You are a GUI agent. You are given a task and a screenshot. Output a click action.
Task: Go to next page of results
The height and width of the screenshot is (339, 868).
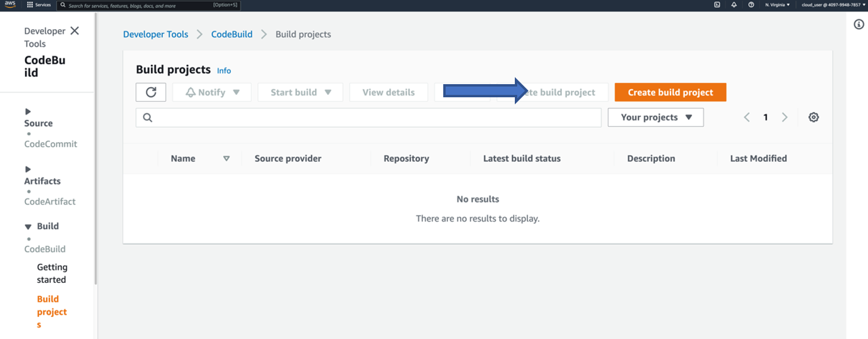784,118
